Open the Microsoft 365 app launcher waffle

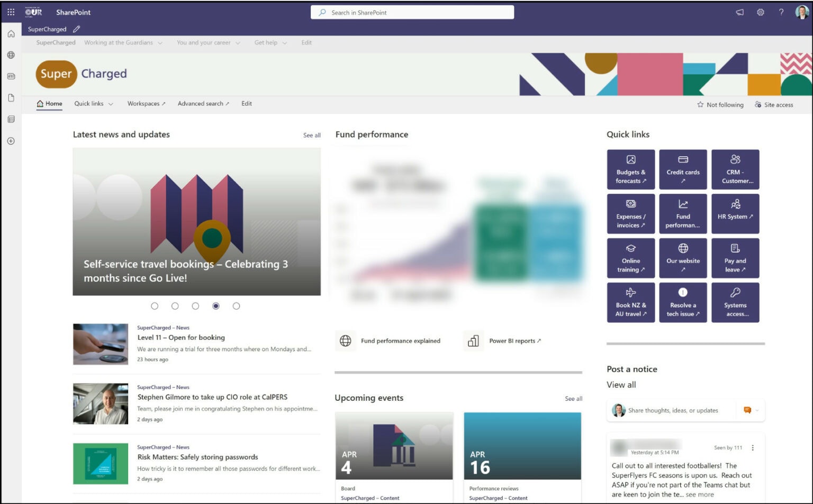click(10, 12)
